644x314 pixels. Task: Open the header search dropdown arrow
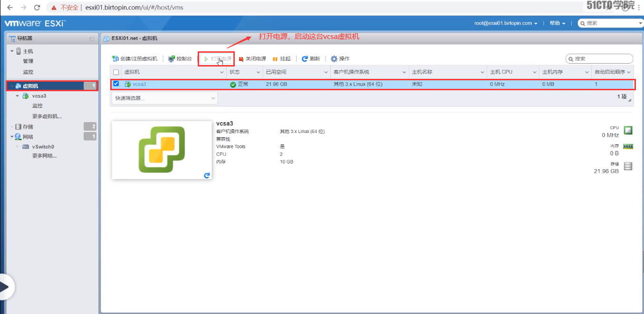pos(641,23)
